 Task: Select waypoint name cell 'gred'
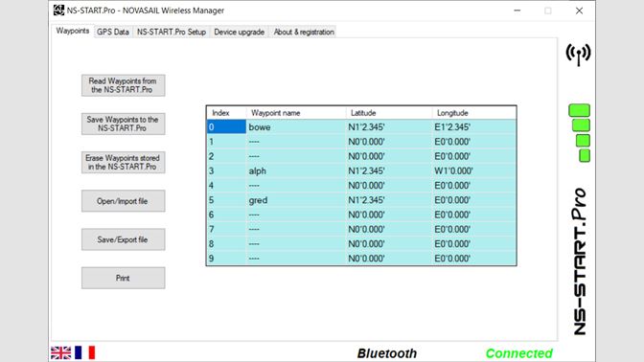click(x=296, y=200)
